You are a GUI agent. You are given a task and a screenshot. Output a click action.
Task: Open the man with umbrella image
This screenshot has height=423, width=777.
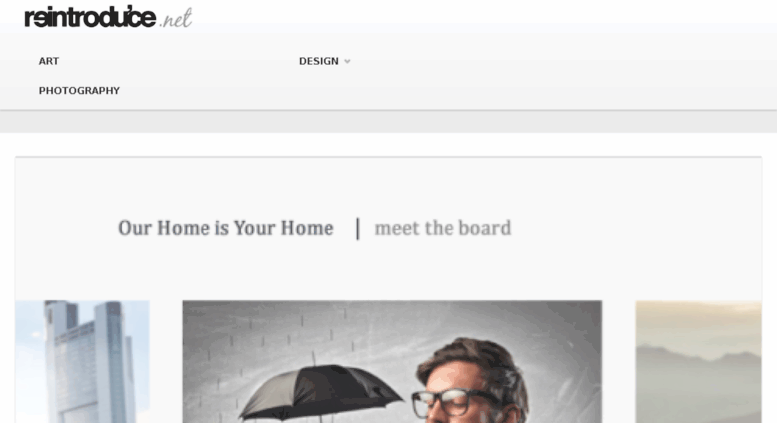point(392,362)
